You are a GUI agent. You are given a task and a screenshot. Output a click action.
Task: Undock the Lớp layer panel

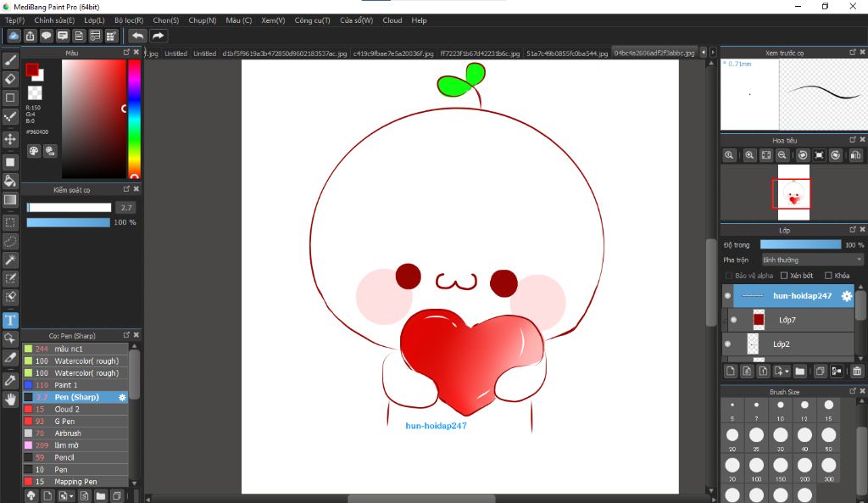[x=853, y=229]
